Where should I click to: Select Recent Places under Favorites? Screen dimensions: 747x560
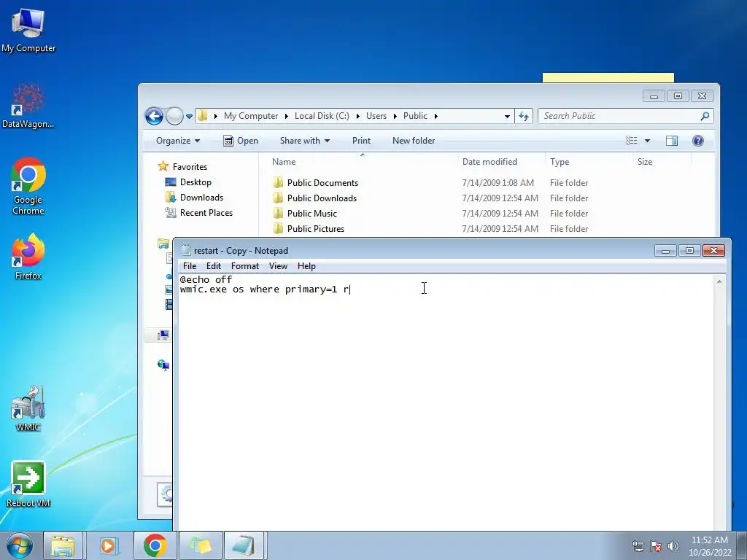click(x=199, y=213)
